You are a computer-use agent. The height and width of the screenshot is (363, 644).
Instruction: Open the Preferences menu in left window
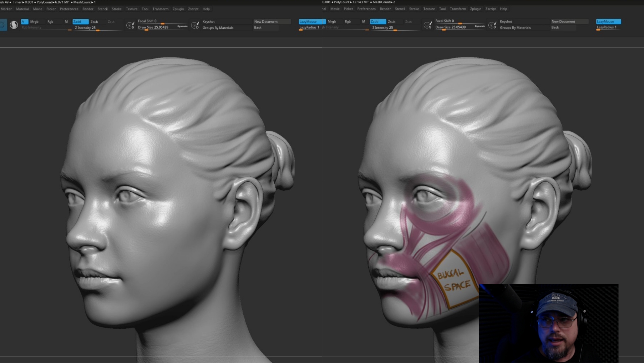coord(69,9)
